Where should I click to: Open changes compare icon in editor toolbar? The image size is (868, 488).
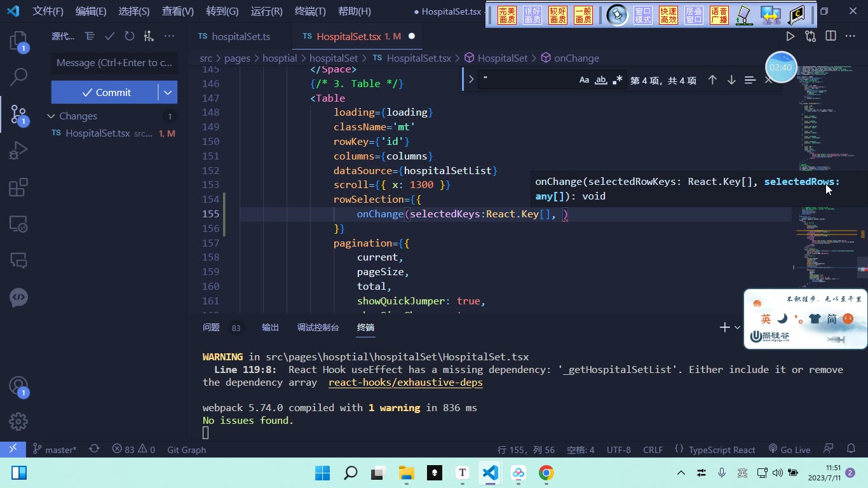[x=810, y=36]
